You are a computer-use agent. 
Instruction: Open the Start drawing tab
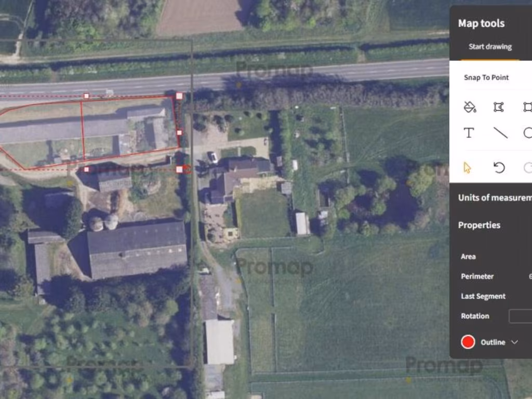click(490, 47)
